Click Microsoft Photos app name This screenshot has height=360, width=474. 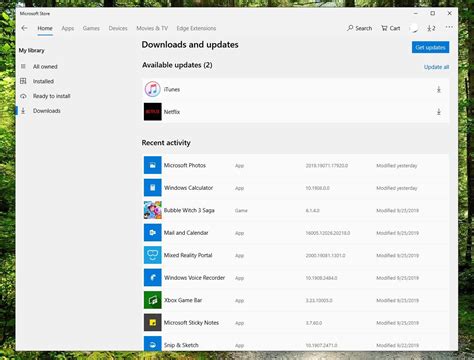coord(185,165)
